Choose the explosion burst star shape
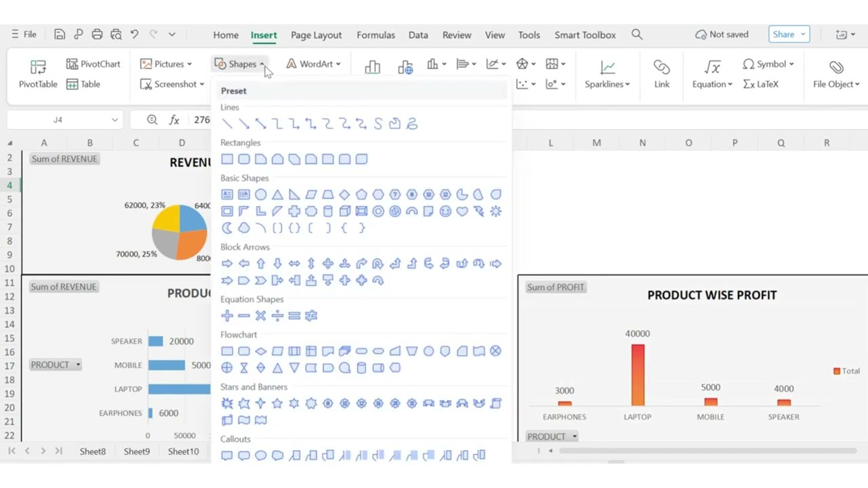The width and height of the screenshot is (868, 488). point(227,403)
